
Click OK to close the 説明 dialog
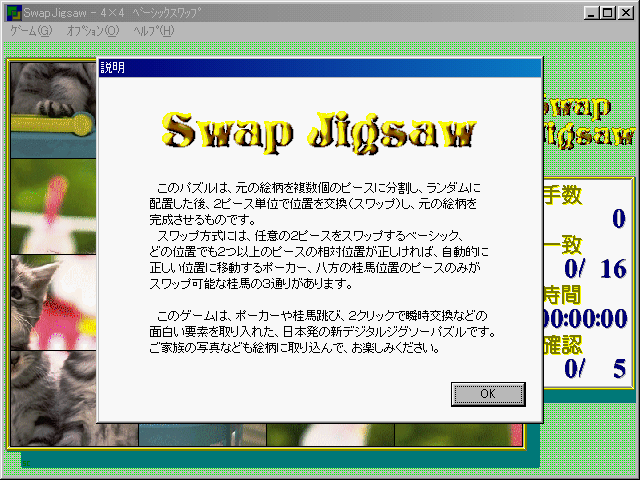coord(488,394)
